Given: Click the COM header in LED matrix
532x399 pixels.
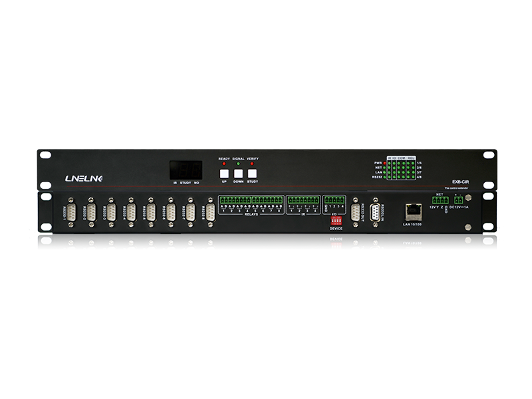Looking at the screenshot, I should [x=402, y=158].
